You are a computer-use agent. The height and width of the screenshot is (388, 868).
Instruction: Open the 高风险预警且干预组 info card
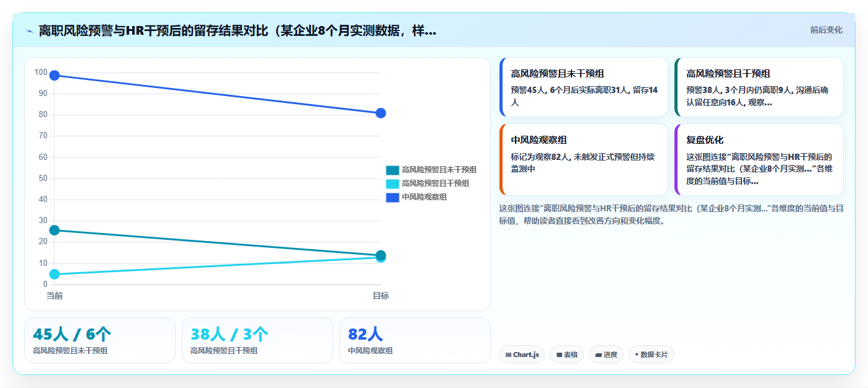(x=759, y=87)
